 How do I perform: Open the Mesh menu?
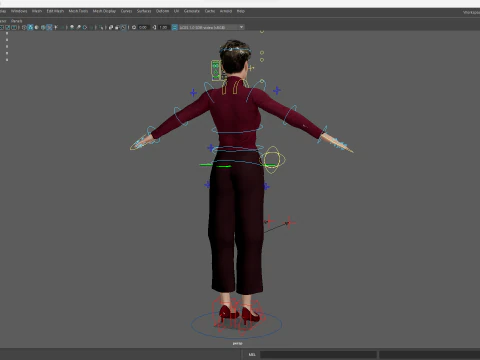[x=37, y=11]
